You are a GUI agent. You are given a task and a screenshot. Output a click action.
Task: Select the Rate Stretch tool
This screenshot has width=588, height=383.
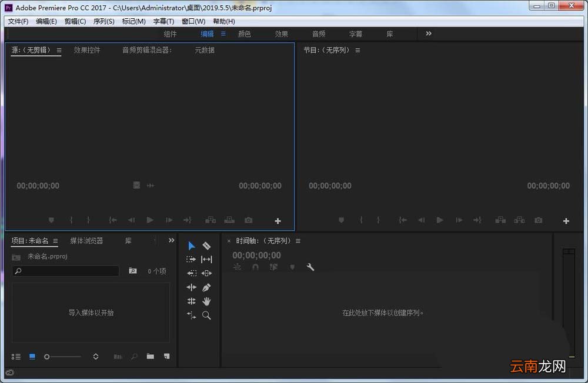191,315
